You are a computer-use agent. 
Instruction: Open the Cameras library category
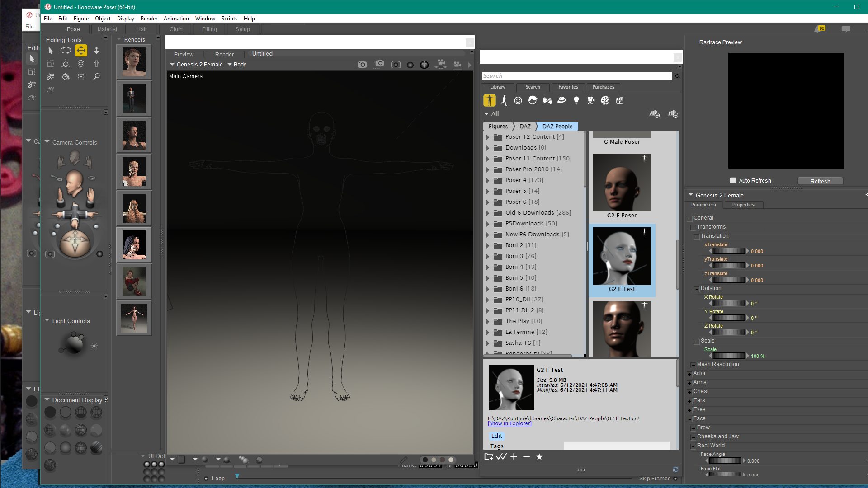click(x=591, y=100)
